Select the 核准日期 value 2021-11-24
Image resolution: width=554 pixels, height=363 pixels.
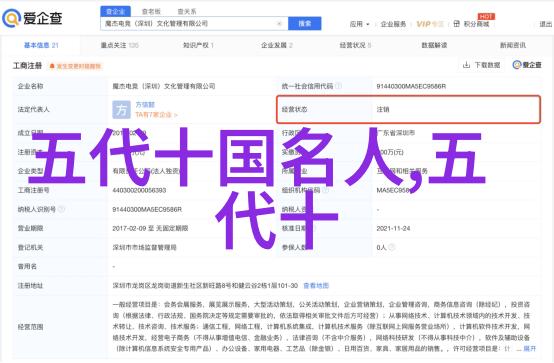tap(393, 228)
